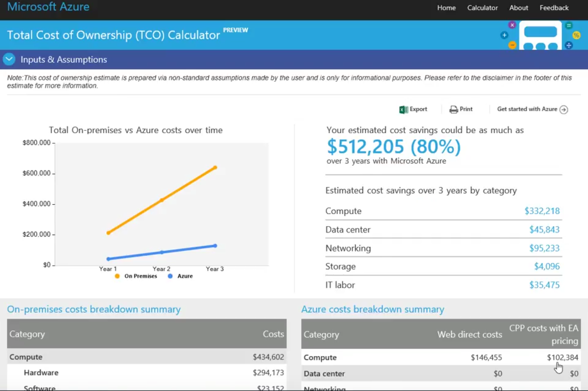Image resolution: width=588 pixels, height=391 pixels.
Task: Click Get started with Azure link
Action: [527, 109]
